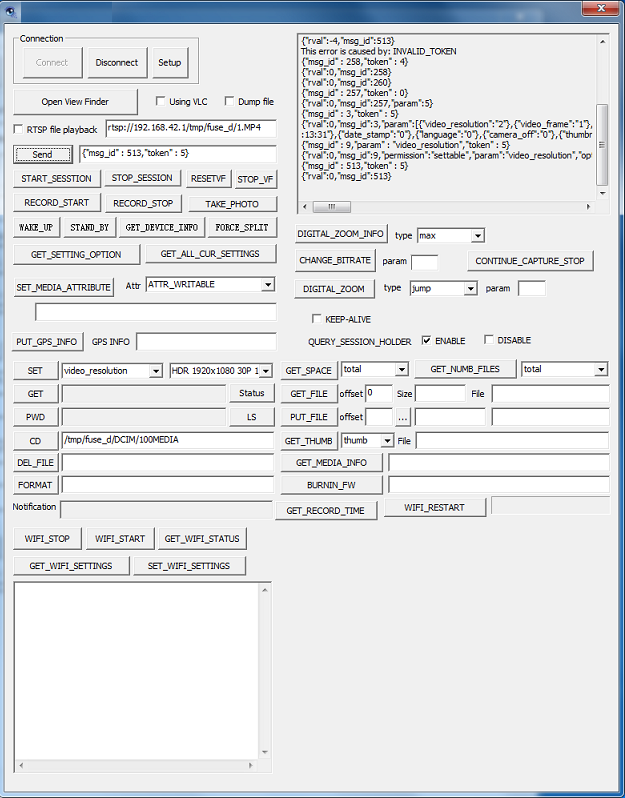The height and width of the screenshot is (798, 625).
Task: Click the LS button
Action: point(251,417)
